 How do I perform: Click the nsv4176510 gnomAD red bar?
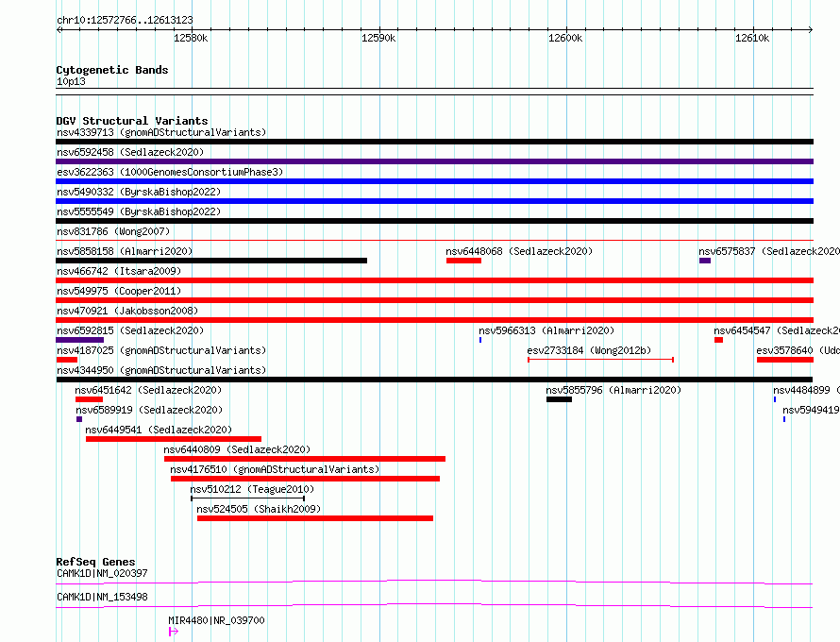306,479
